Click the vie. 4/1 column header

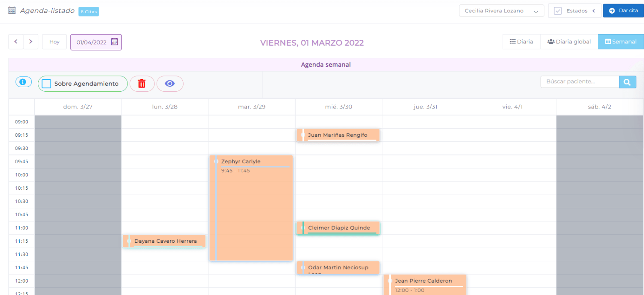pos(512,107)
